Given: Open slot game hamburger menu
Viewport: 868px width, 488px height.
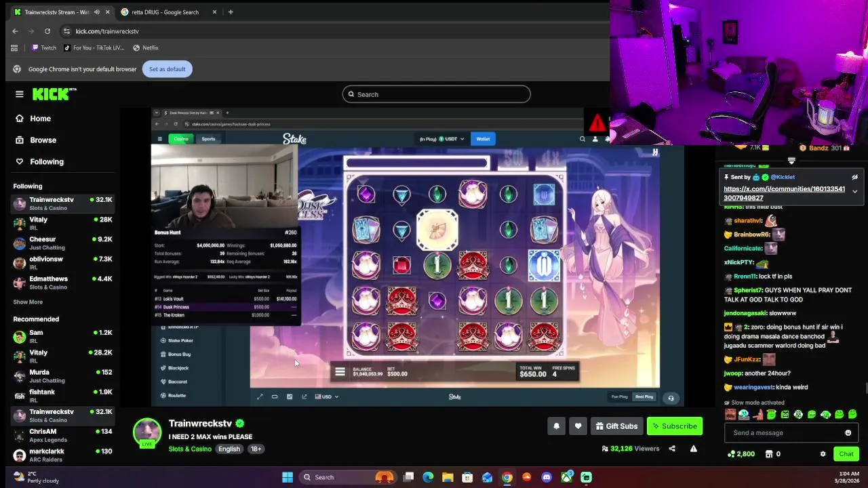Looking at the screenshot, I should (340, 372).
